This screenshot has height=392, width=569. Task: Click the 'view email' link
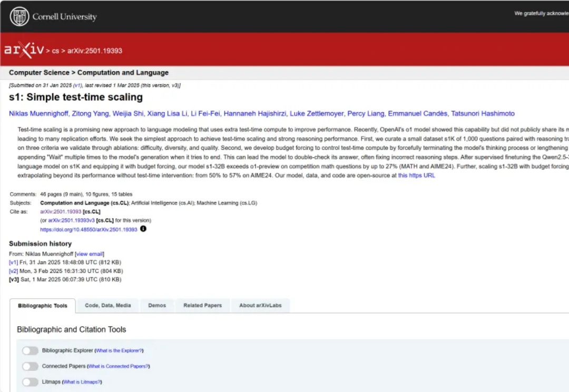(x=90, y=254)
